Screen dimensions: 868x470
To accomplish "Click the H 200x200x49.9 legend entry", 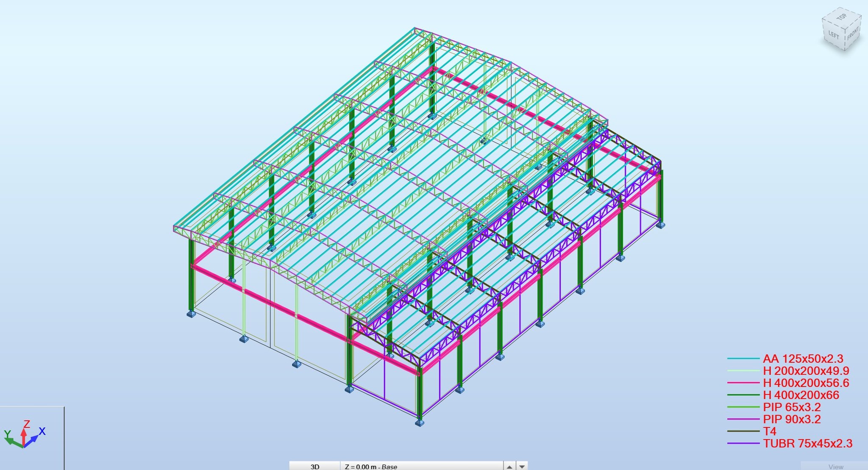I will click(x=806, y=371).
